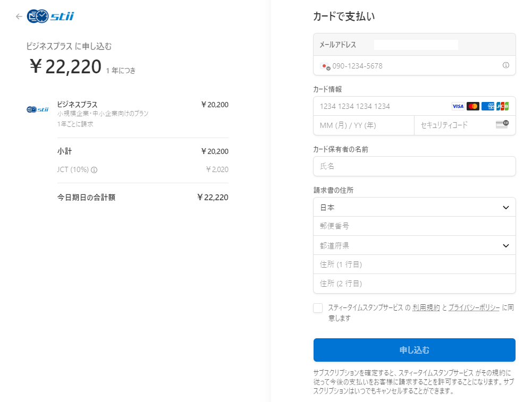Check the 利用規約 agreement checkbox
The image size is (532, 402).
[317, 308]
